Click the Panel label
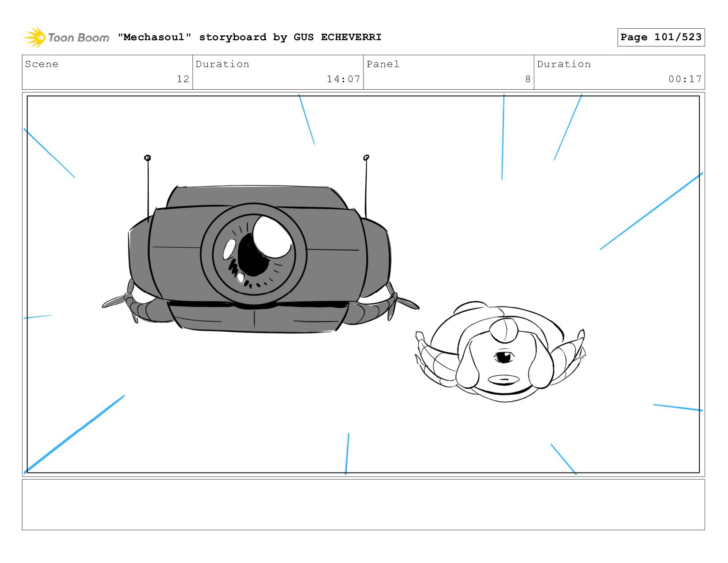Image resolution: width=728 pixels, height=563 pixels. [x=383, y=64]
